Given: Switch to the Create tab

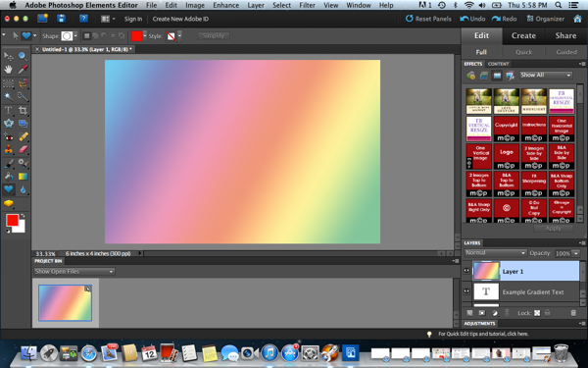Looking at the screenshot, I should coord(523,35).
